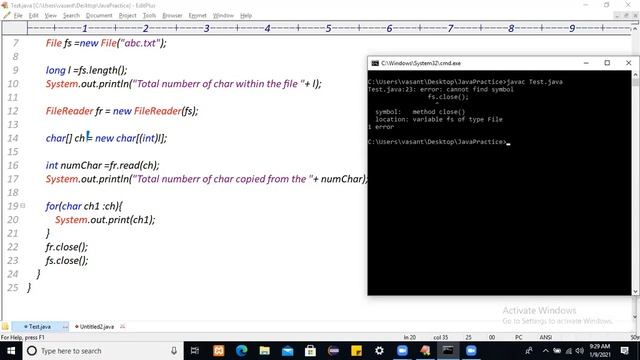Collapse the for loop fold at line 19
640x360 pixels.
(23, 206)
